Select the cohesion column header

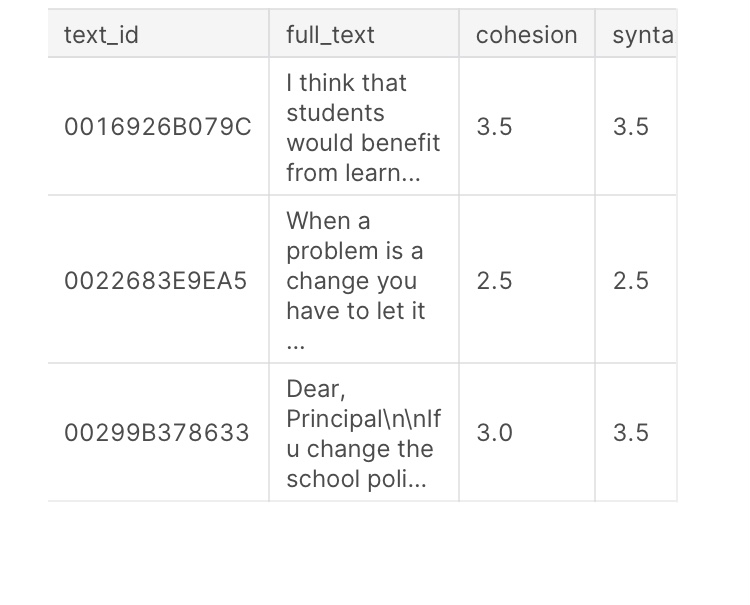(526, 35)
